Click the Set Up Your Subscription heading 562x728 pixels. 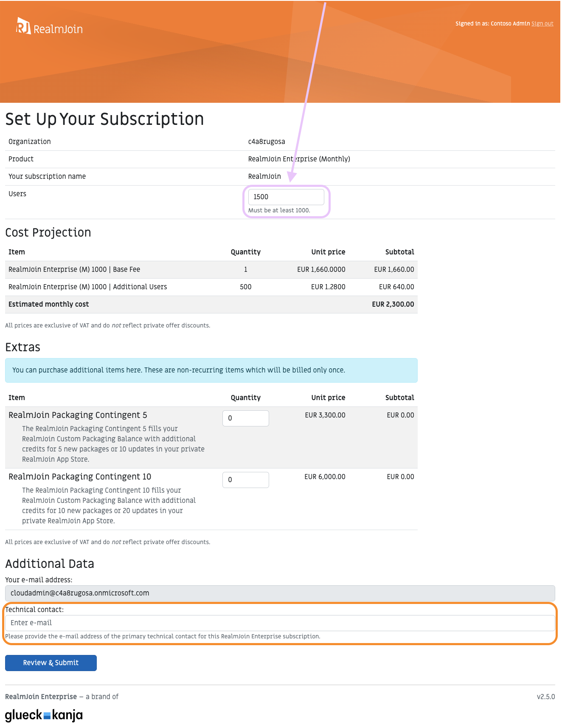click(x=104, y=119)
